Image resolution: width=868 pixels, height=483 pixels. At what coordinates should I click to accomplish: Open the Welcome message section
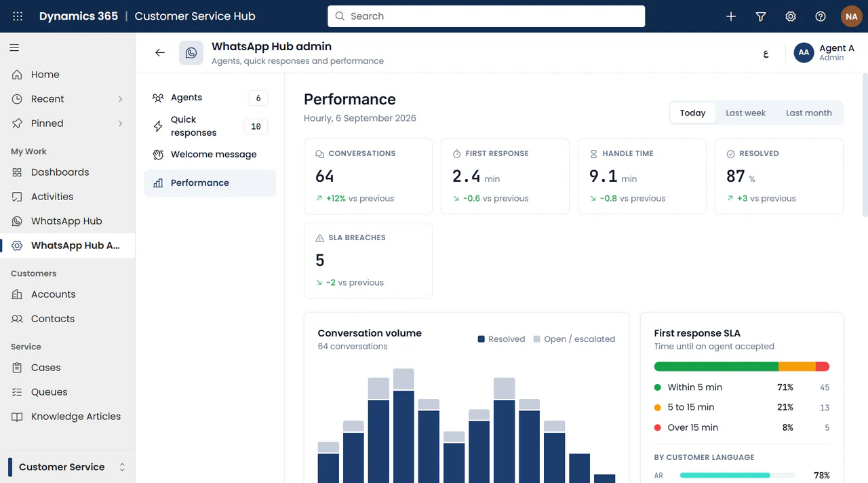coord(210,155)
